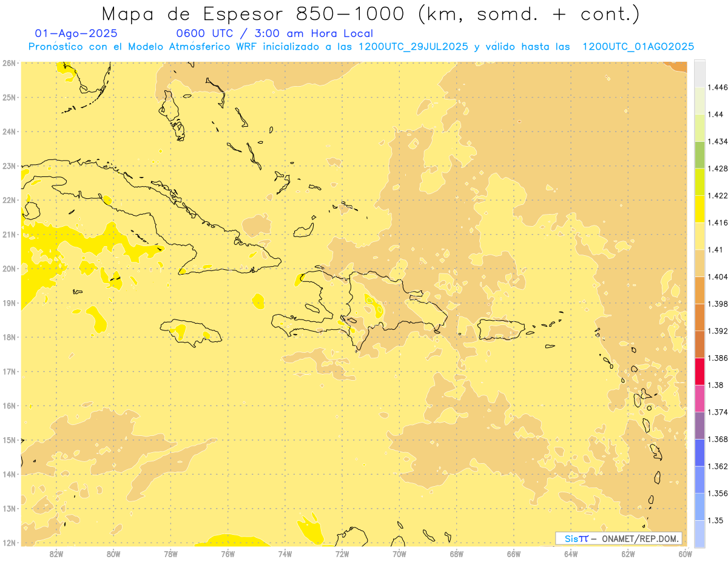Click the 62W longitude label

click(628, 554)
